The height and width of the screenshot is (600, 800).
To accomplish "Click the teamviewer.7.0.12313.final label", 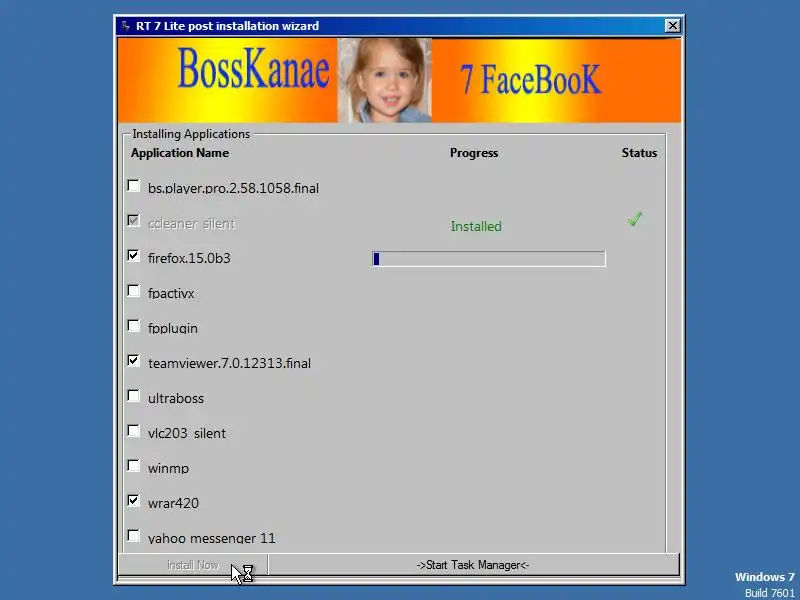I will [230, 363].
